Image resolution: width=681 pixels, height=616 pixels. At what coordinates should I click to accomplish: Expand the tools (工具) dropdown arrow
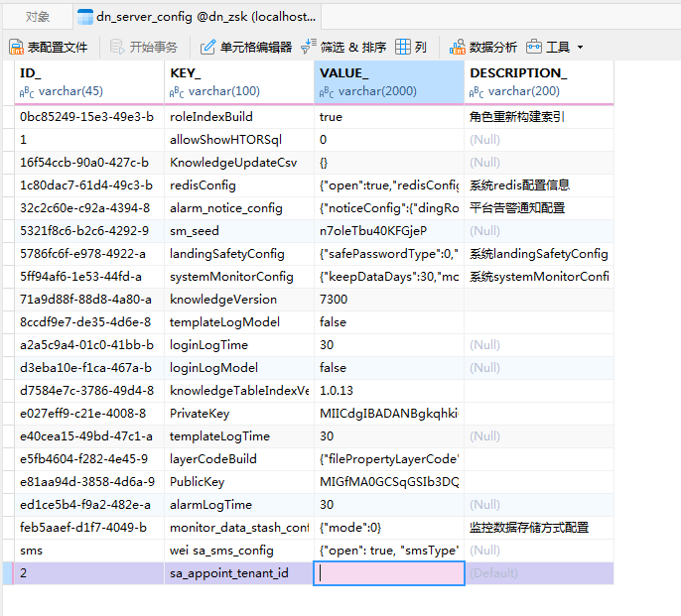[x=581, y=48]
